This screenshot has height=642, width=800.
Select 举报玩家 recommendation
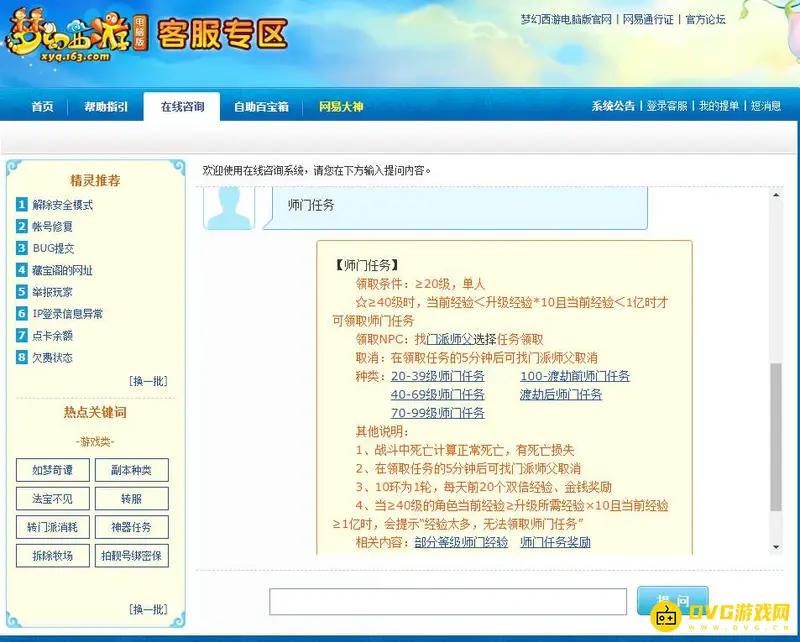pyautogui.click(x=53, y=292)
